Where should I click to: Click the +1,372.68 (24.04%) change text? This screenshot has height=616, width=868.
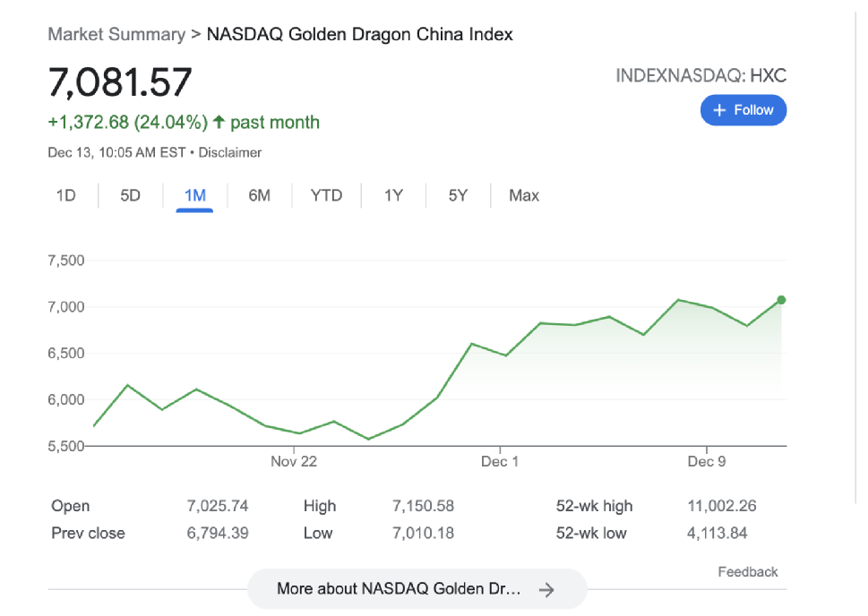[x=128, y=123]
